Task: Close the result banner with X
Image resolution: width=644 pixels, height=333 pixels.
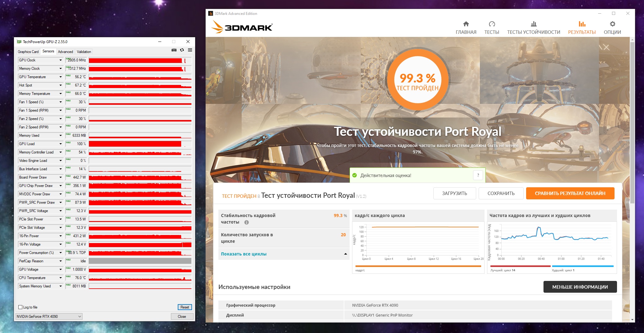Action: click(606, 47)
